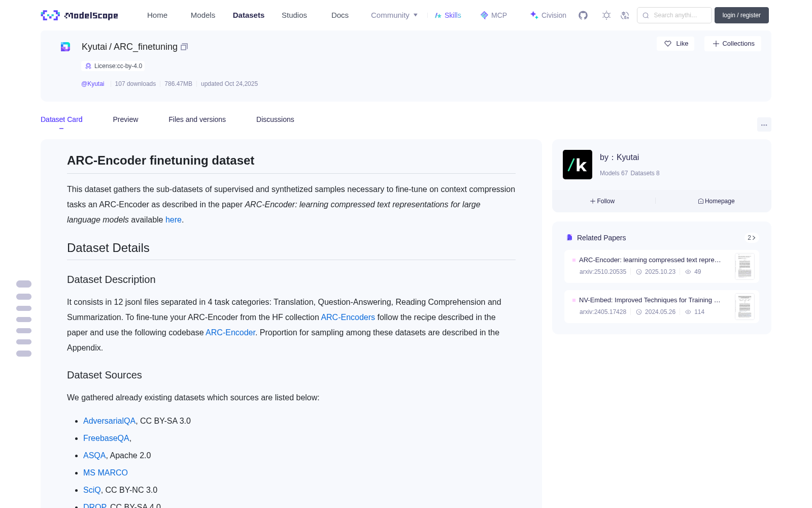Open the Skills navigation item

448,15
